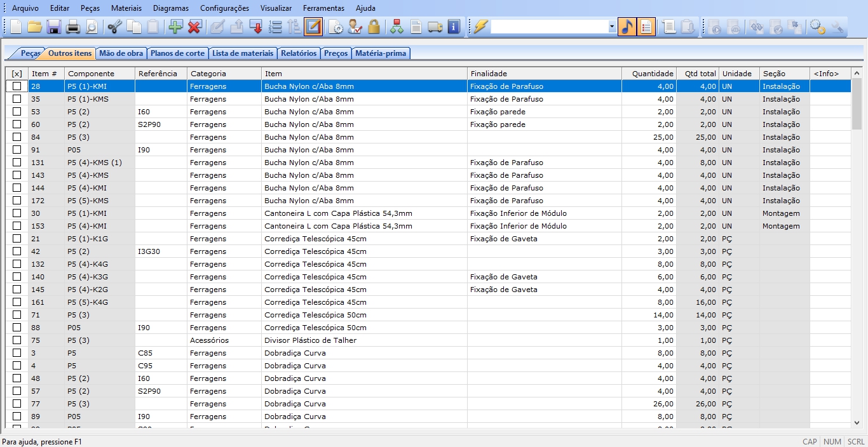Tick the checkbox for item 75 row
Image resolution: width=868 pixels, height=447 pixels.
[17, 340]
